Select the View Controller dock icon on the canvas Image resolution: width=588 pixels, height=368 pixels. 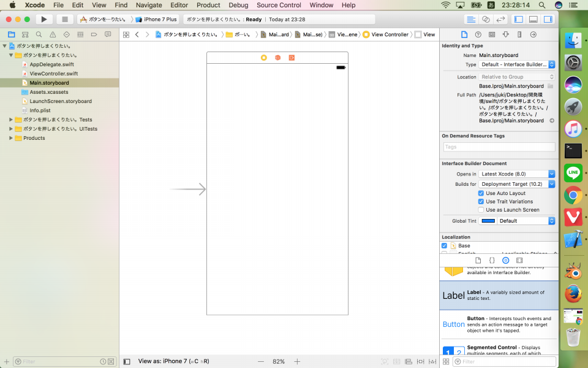click(264, 58)
